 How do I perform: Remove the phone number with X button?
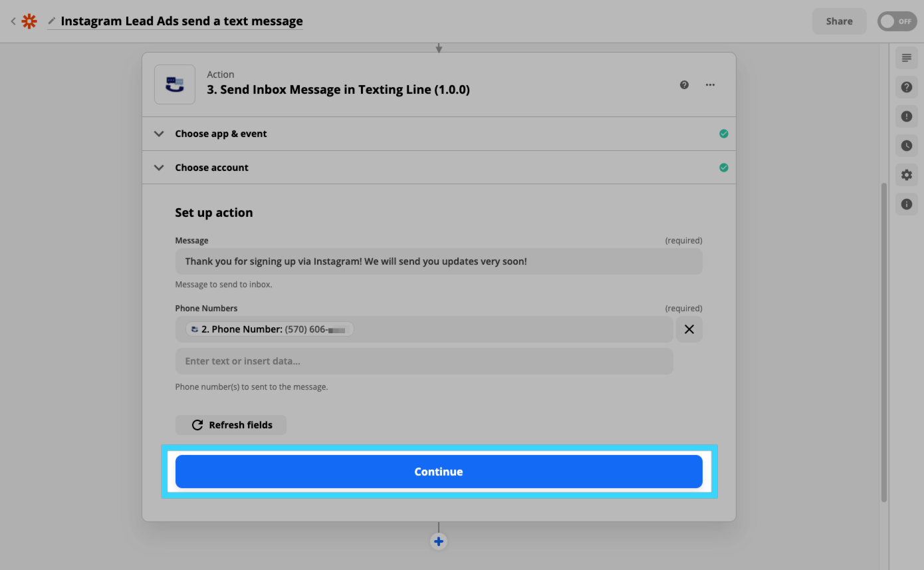pos(689,329)
